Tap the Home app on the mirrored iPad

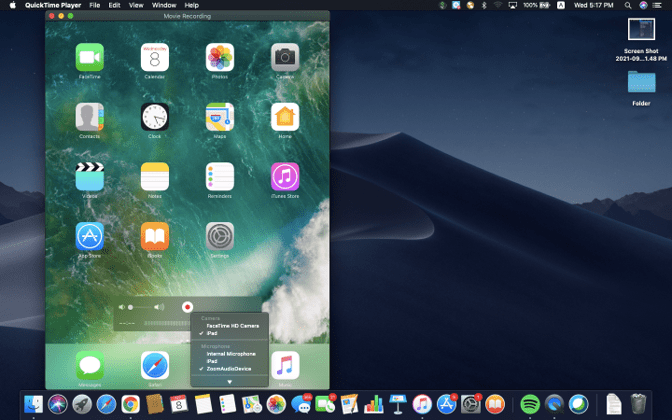(285, 117)
